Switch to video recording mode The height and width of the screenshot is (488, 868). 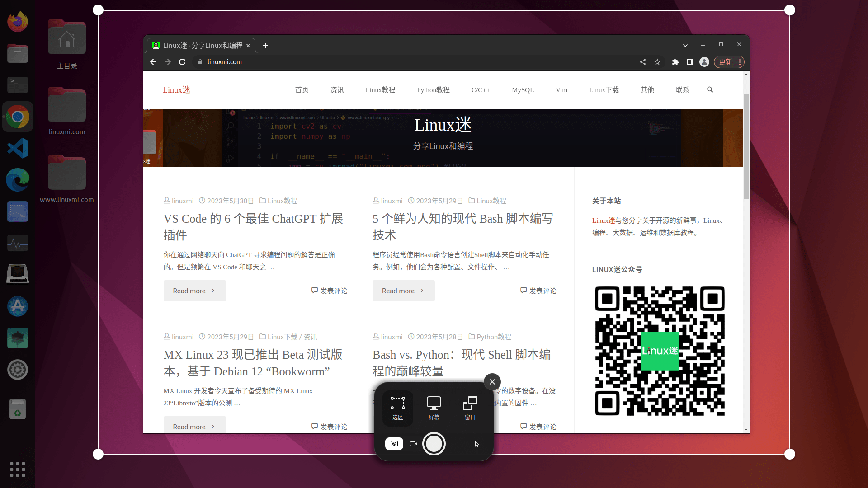tap(413, 444)
